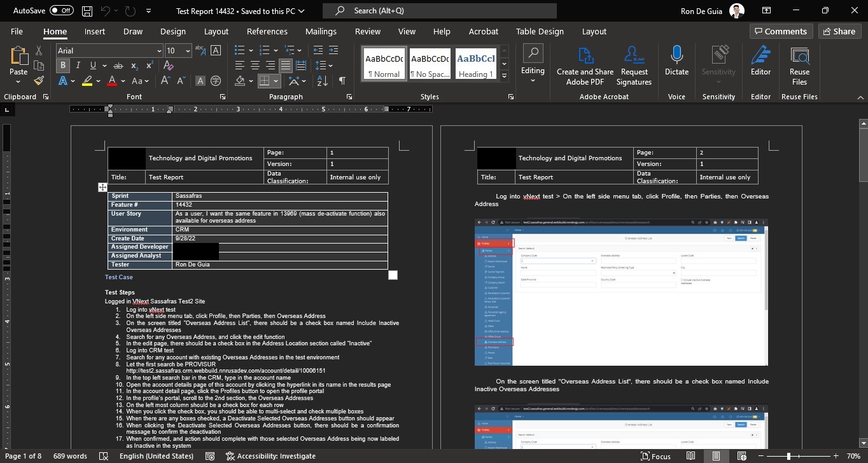Sort the selection alphabetically
Viewport: 868px width, 463px height.
pyautogui.click(x=323, y=81)
